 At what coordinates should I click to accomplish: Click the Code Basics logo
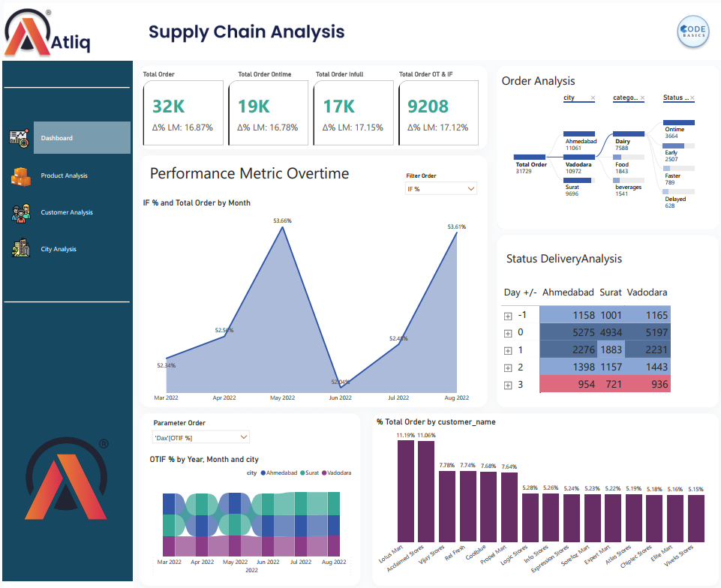[692, 31]
